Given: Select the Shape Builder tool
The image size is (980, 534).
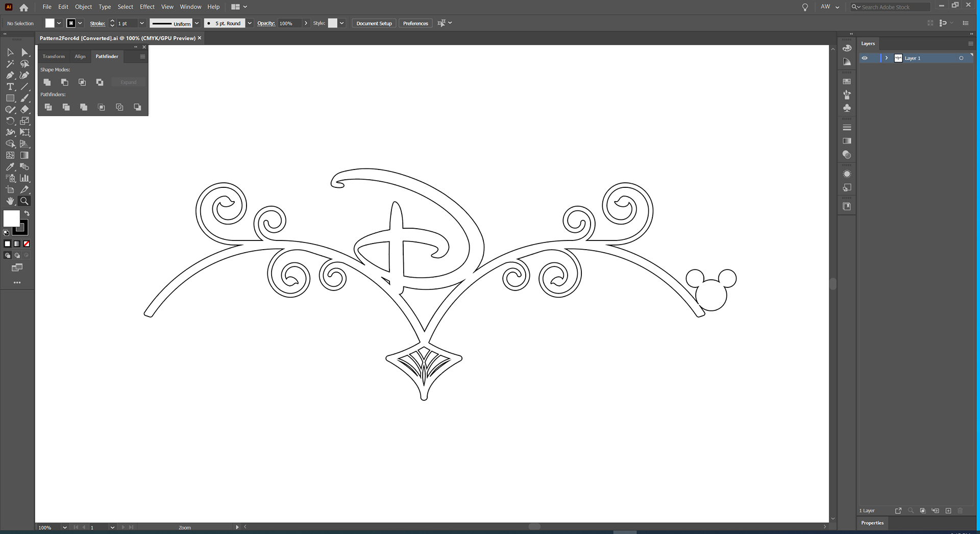Looking at the screenshot, I should pyautogui.click(x=10, y=144).
